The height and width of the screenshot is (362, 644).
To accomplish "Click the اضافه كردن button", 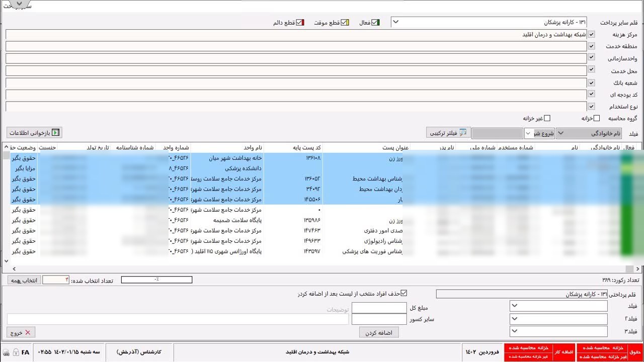I will [379, 332].
